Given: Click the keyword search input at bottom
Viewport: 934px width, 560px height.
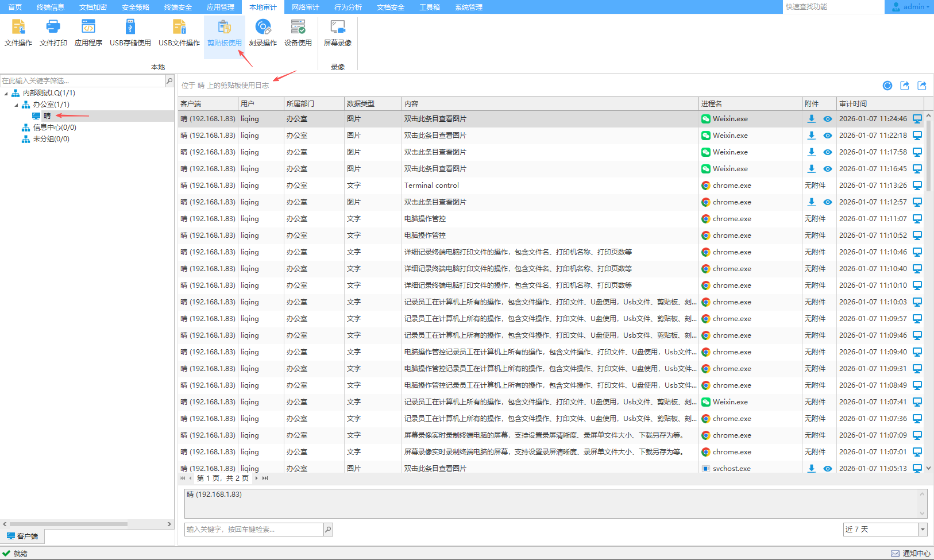Looking at the screenshot, I should [x=254, y=530].
